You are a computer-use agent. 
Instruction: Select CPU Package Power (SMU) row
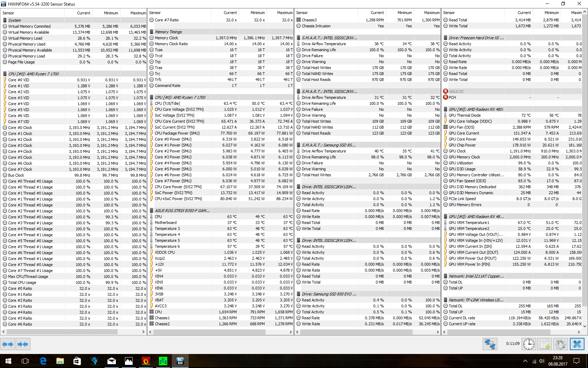coord(220,133)
